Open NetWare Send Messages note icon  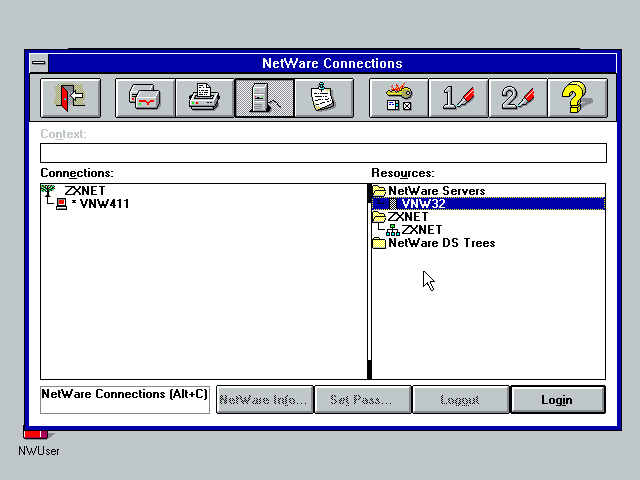pos(324,98)
